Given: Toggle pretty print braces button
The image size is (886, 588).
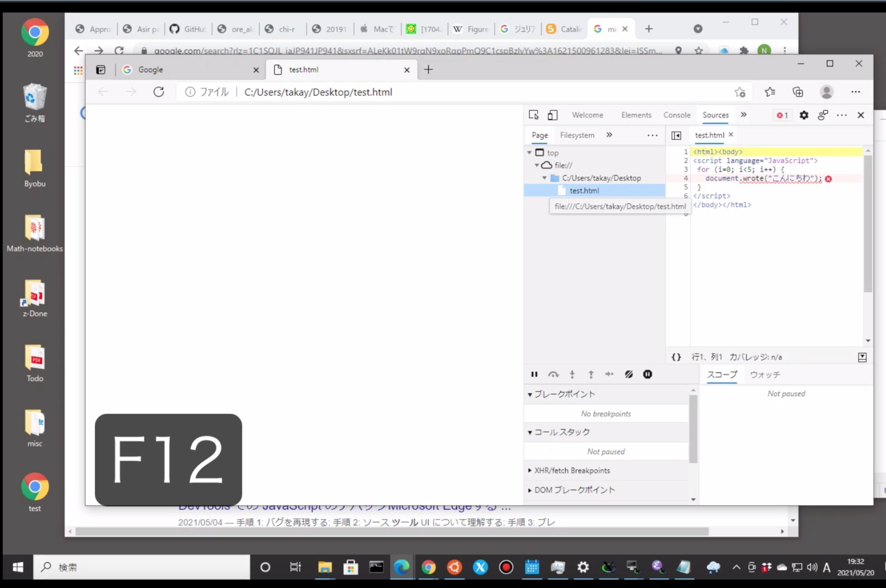Looking at the screenshot, I should point(676,357).
